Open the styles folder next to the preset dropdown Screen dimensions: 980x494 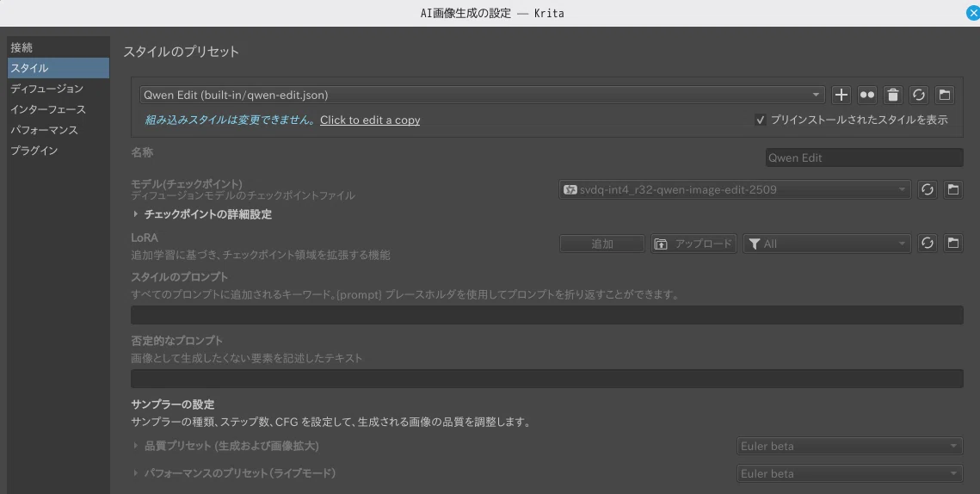[945, 95]
